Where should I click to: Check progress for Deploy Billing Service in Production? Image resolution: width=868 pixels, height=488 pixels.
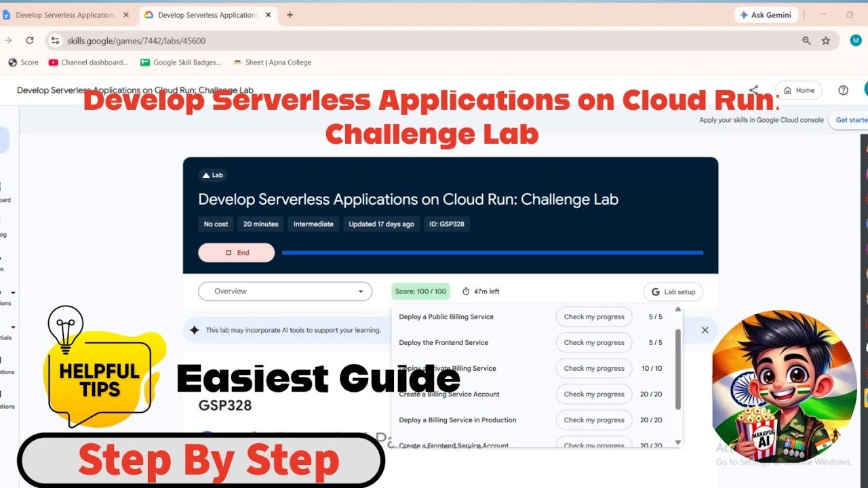[x=594, y=420]
